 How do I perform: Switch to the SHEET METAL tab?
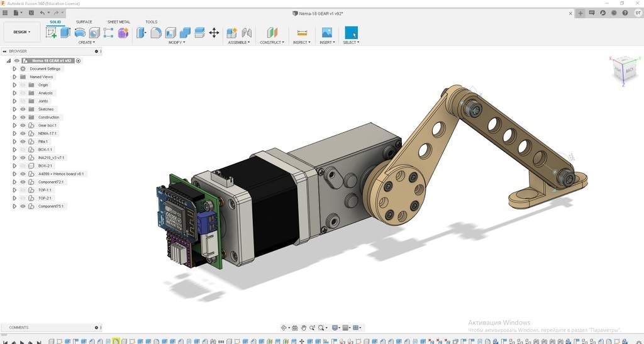point(118,22)
